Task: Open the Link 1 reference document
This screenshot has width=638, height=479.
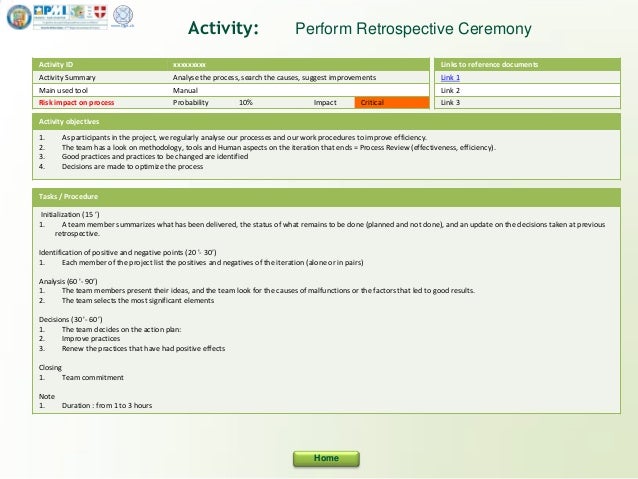Action: (x=450, y=77)
